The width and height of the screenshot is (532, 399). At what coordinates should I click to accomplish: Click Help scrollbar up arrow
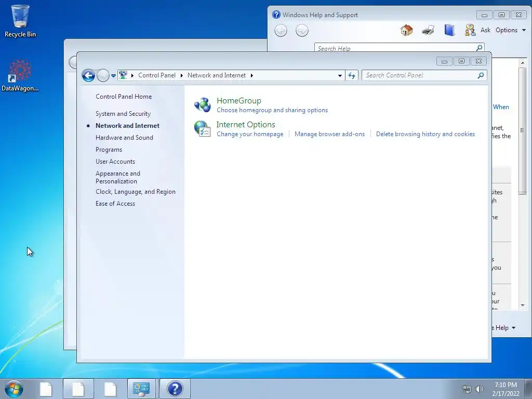(x=522, y=63)
